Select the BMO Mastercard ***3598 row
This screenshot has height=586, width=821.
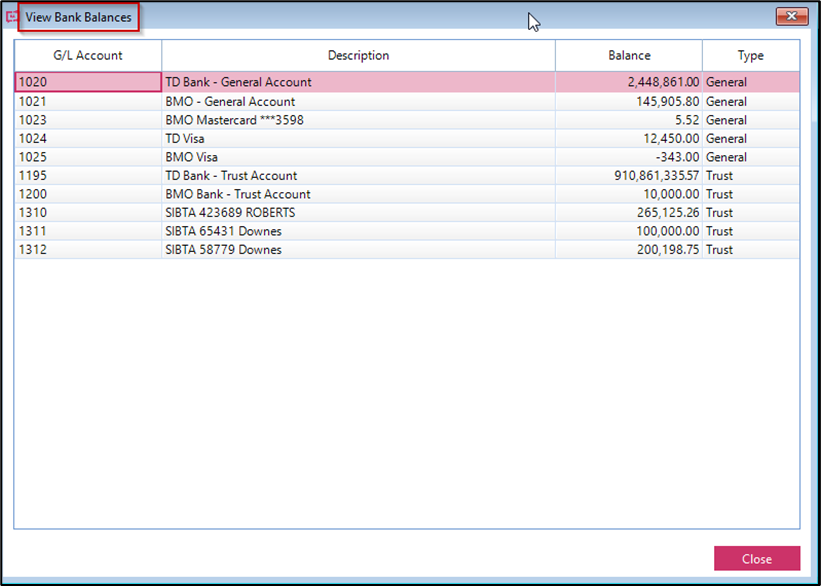(x=359, y=119)
